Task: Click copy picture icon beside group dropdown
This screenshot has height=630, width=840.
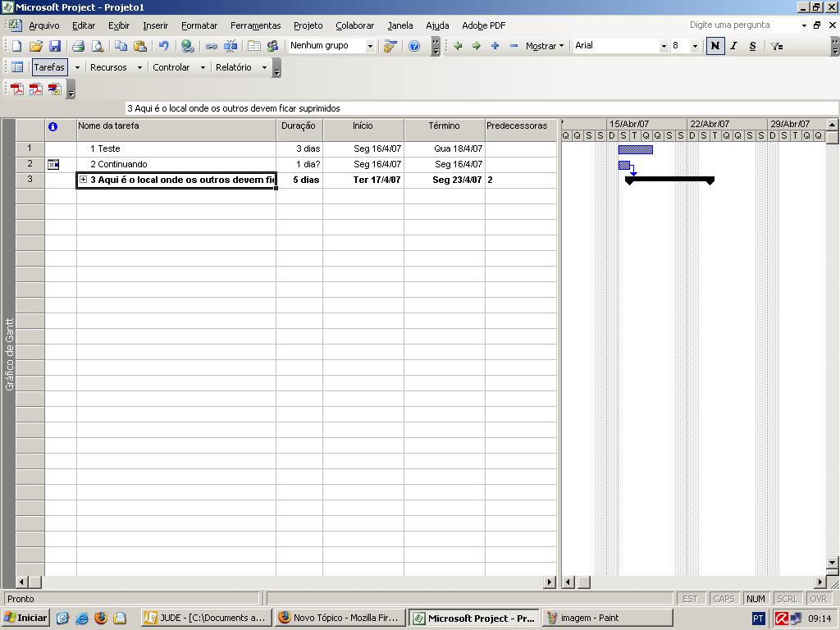Action: coord(390,46)
